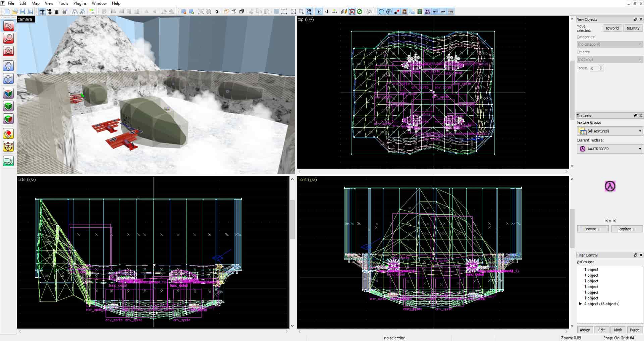Decrease grid size with smaller-grid icon
644x341 pixels.
57,12
